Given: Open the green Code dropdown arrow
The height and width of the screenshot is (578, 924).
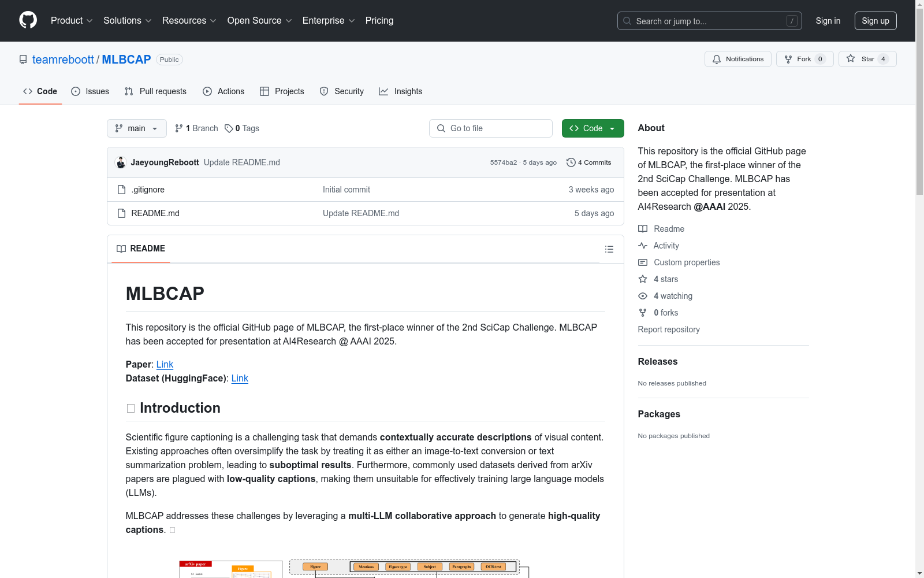Looking at the screenshot, I should click(x=612, y=128).
